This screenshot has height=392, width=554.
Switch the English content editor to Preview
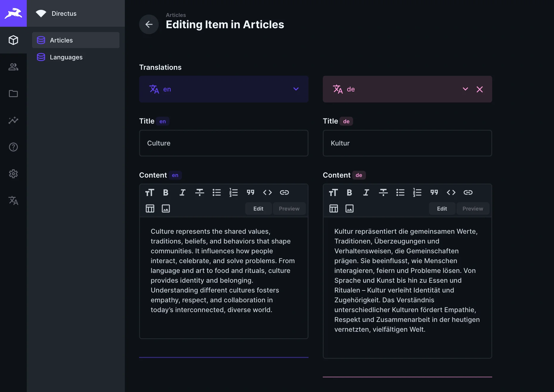[289, 208]
